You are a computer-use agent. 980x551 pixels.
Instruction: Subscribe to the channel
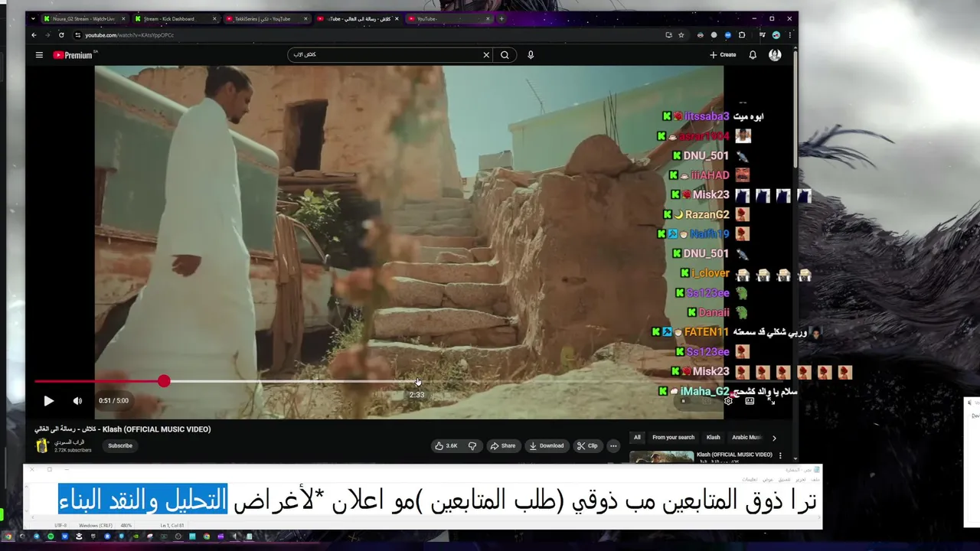coord(120,445)
